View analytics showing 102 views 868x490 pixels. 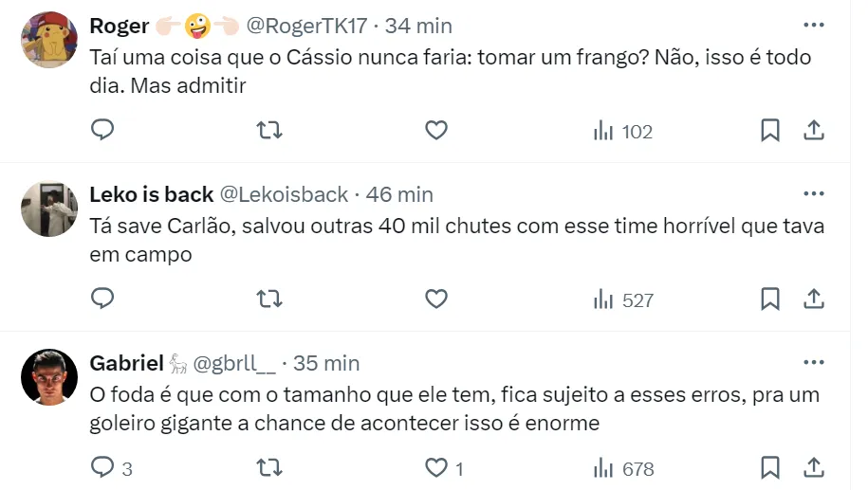623,132
